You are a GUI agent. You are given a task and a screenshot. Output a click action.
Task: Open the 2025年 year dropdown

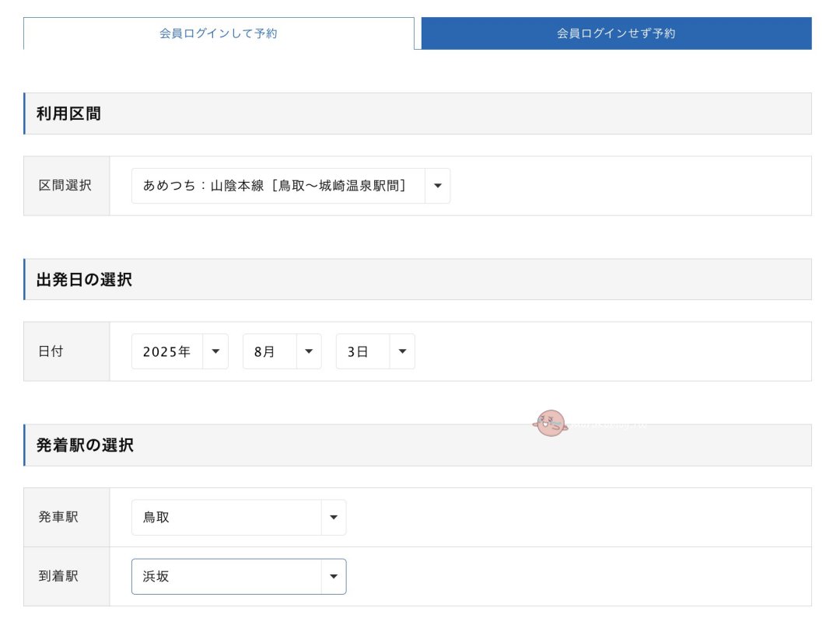(x=180, y=351)
